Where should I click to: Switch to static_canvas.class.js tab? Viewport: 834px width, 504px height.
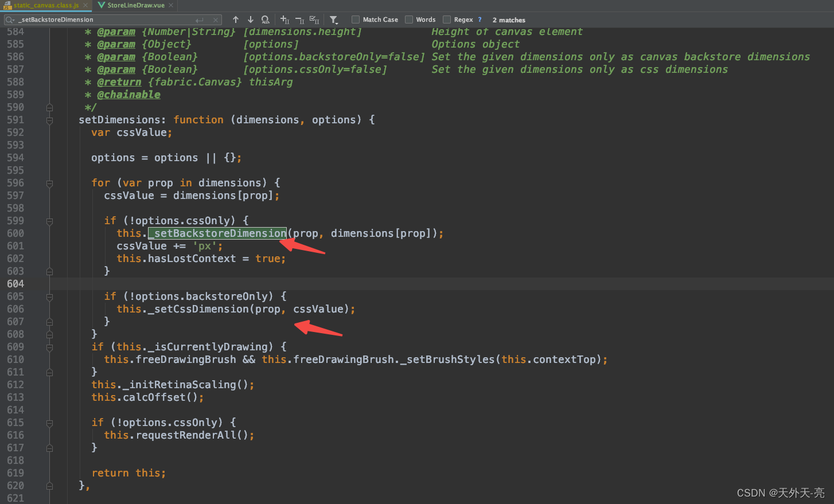[x=45, y=5]
